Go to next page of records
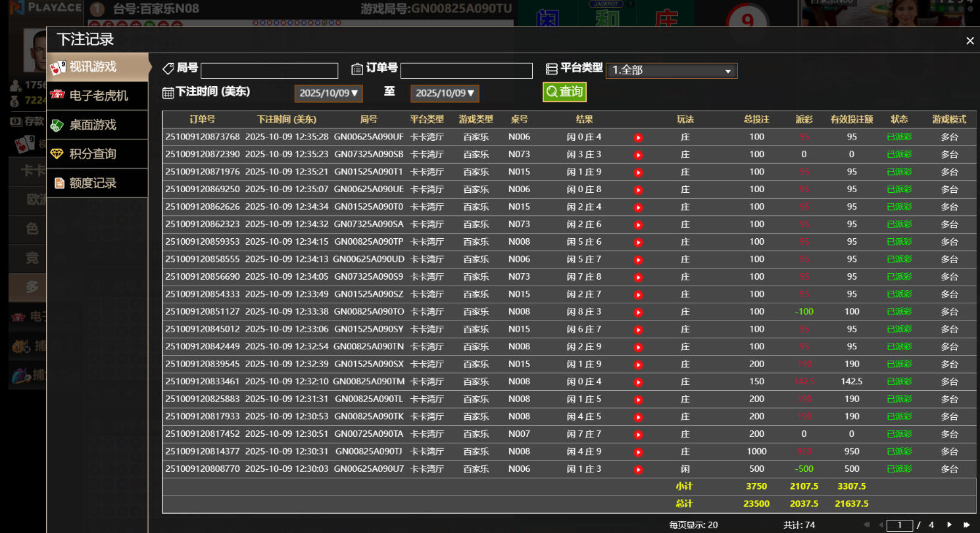 coord(949,524)
